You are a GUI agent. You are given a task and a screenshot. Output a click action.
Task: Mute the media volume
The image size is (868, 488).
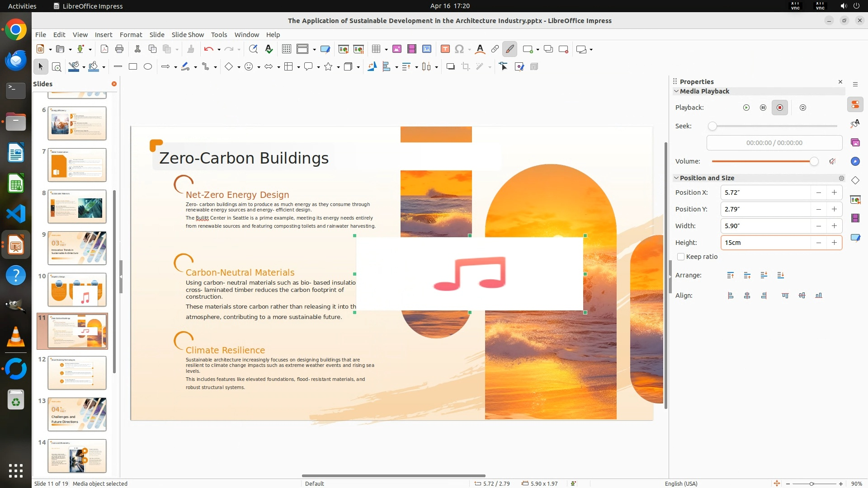pyautogui.click(x=832, y=161)
